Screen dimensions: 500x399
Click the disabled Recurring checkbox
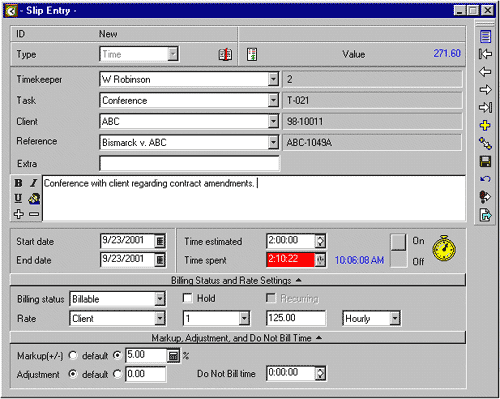271,298
